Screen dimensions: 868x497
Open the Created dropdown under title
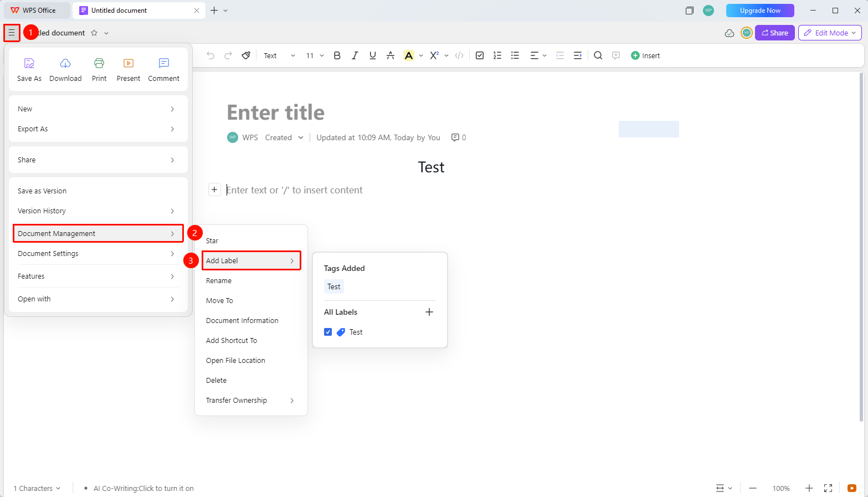pos(284,137)
